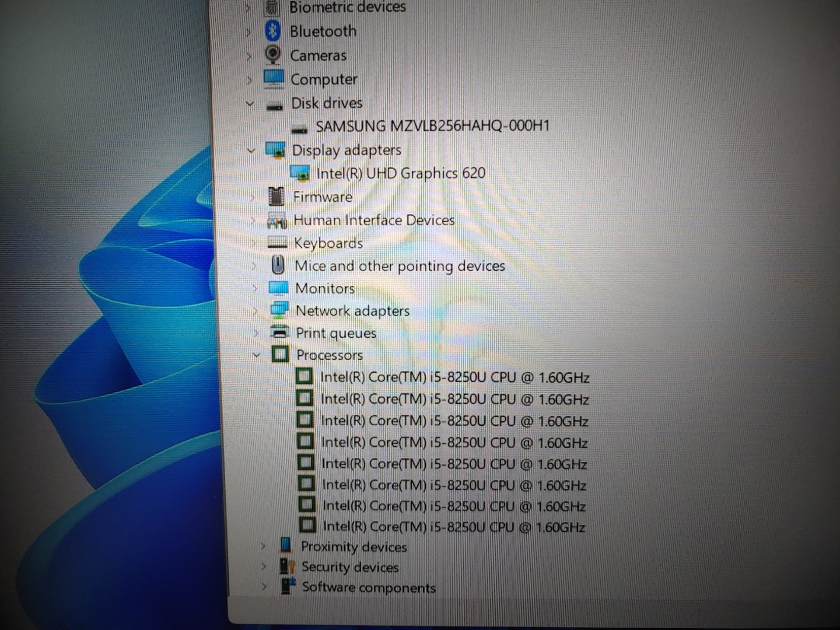
Task: Select Human Interface Devices label
Action: (374, 220)
